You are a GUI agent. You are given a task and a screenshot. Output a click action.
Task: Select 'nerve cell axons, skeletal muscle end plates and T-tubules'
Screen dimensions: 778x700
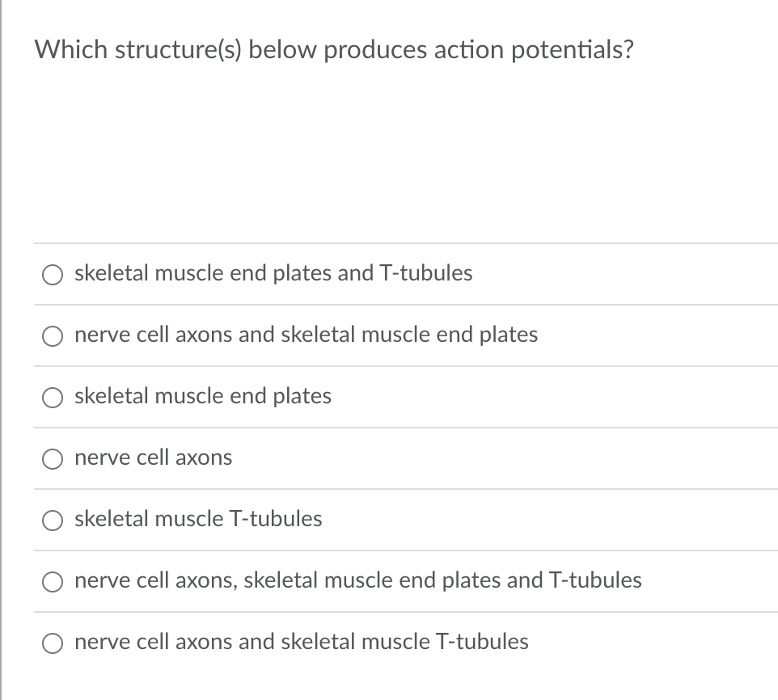click(52, 581)
